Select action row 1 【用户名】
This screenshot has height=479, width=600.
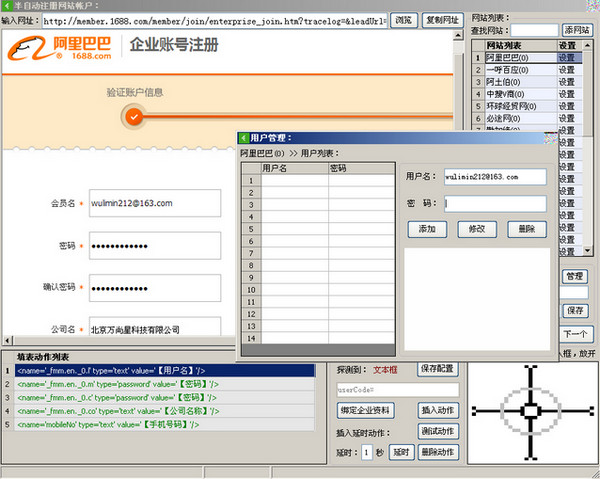coord(165,370)
